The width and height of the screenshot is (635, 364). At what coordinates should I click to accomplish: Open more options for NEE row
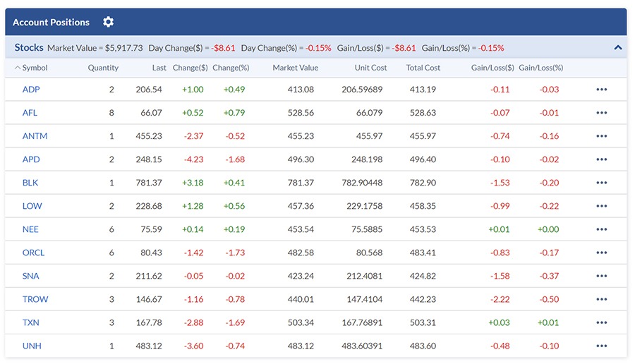tap(601, 229)
